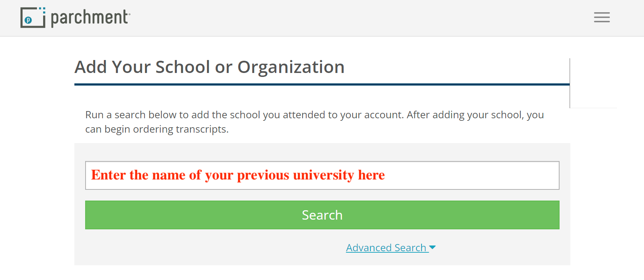The width and height of the screenshot is (644, 280).
Task: Click the 'p' emblem in the Parchment logo
Action: (x=29, y=20)
